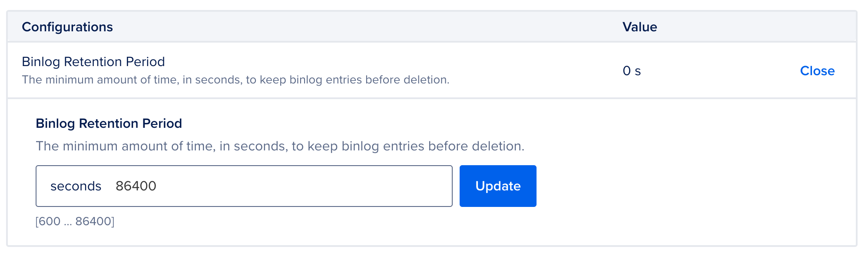Click the Value column header

[639, 27]
